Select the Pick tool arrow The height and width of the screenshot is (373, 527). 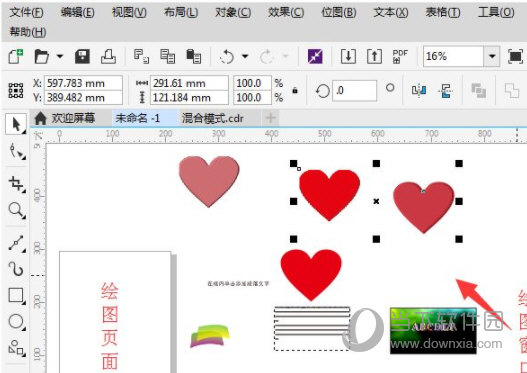click(x=16, y=124)
